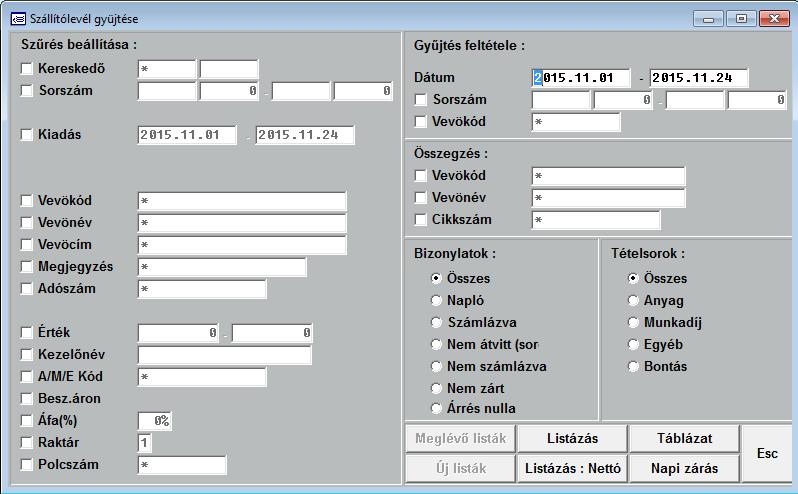Image resolution: width=798 pixels, height=494 pixels.
Task: Tick the Érték checkbox
Action: pyautogui.click(x=26, y=332)
